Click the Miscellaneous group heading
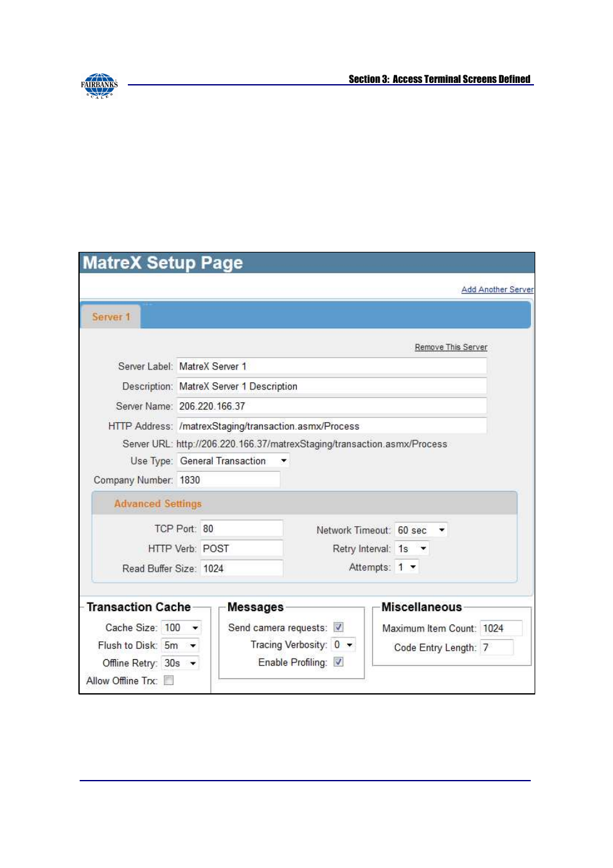The image size is (613, 868). coord(422,607)
